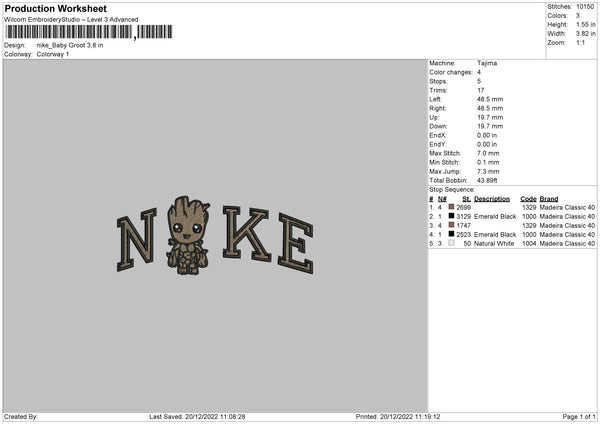Click the Baby Groot embroidery figure
Image resolution: width=600 pixels, height=424 pixels.
pos(188,235)
